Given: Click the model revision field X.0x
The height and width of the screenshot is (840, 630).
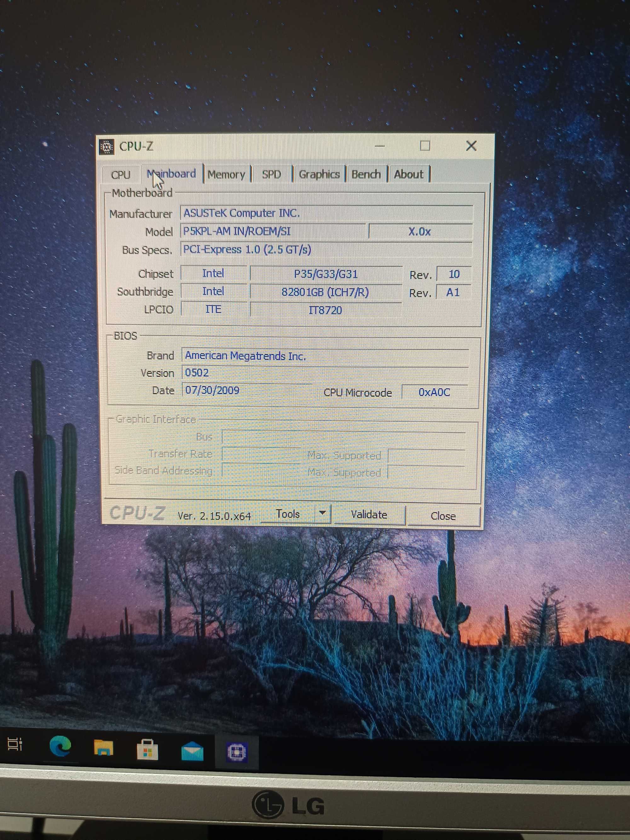Looking at the screenshot, I should pos(420,231).
